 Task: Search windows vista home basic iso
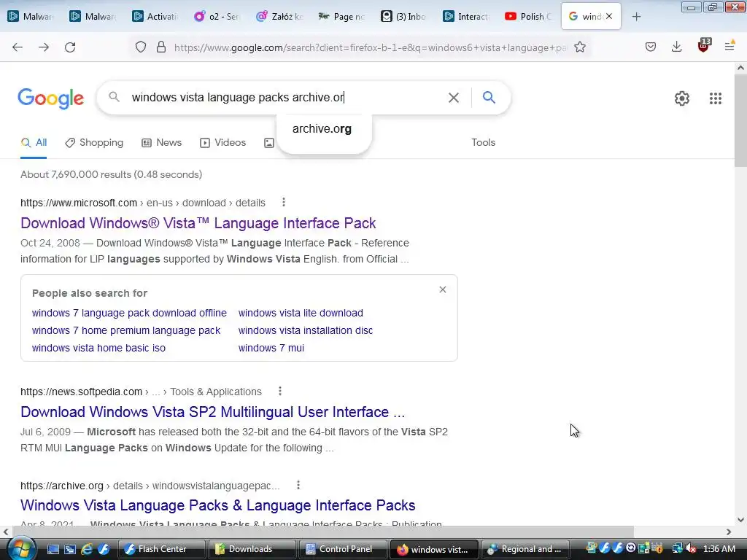coord(98,348)
